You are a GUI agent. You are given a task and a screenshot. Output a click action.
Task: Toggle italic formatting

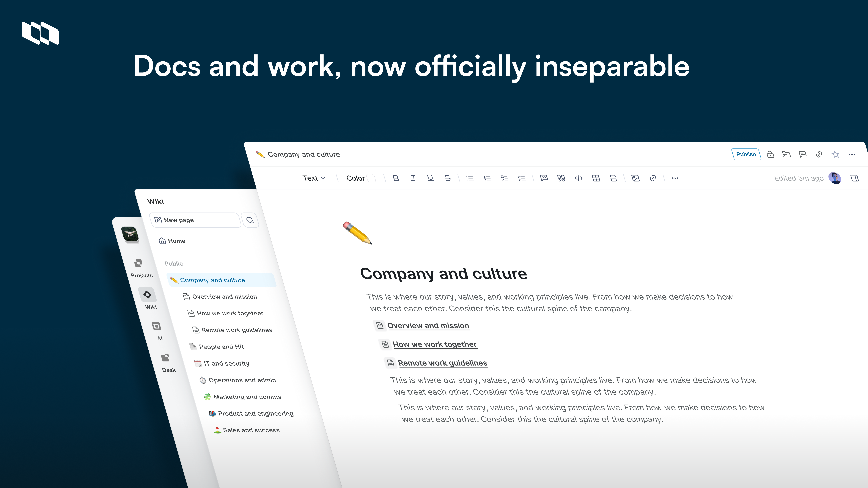click(x=413, y=178)
